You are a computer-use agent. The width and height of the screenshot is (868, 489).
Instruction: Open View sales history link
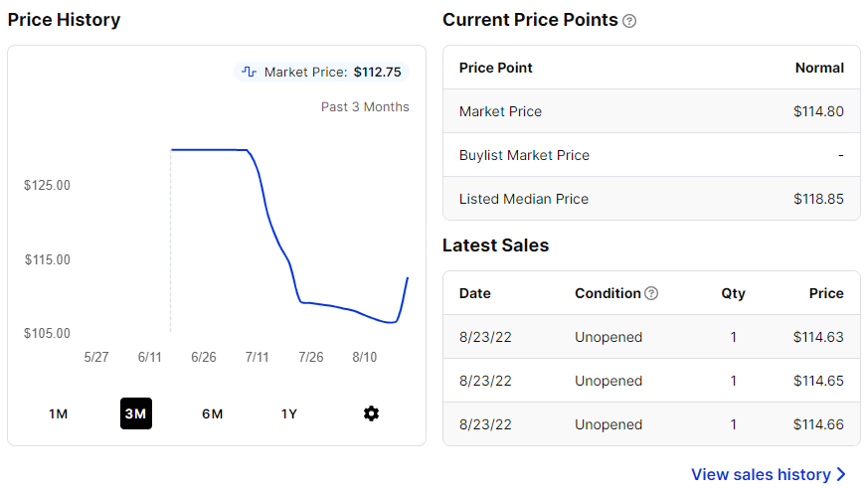point(761,474)
